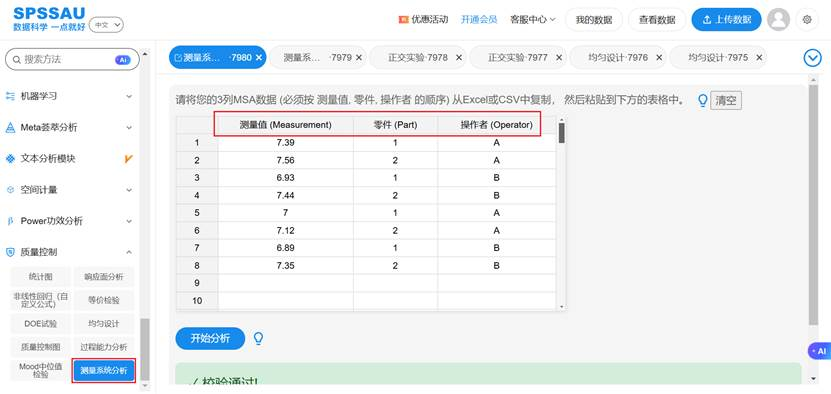Click the 搜索方法 search field
831x394 pixels.
72,59
